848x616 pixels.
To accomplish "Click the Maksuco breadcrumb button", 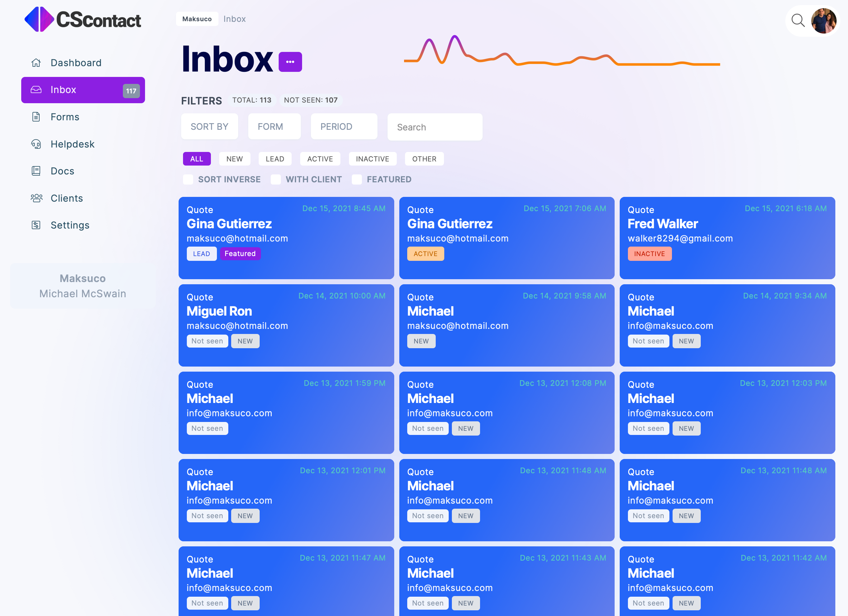I will pyautogui.click(x=197, y=19).
